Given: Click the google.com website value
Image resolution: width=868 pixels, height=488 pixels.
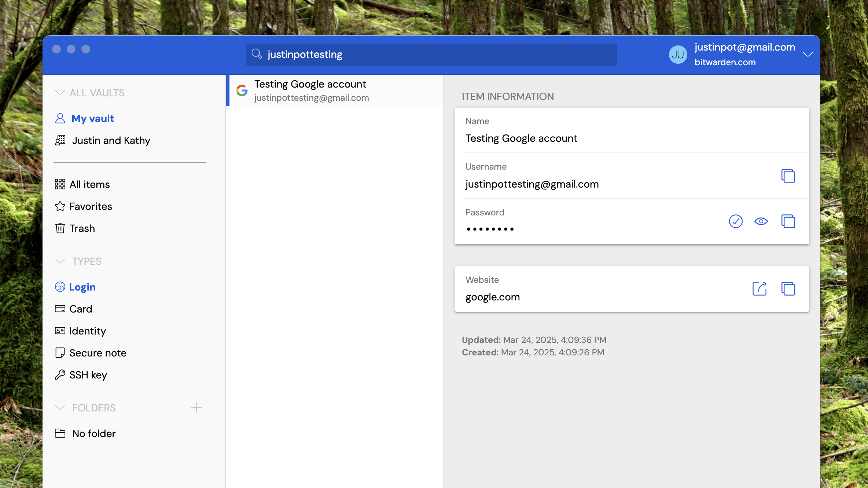Looking at the screenshot, I should pyautogui.click(x=493, y=297).
